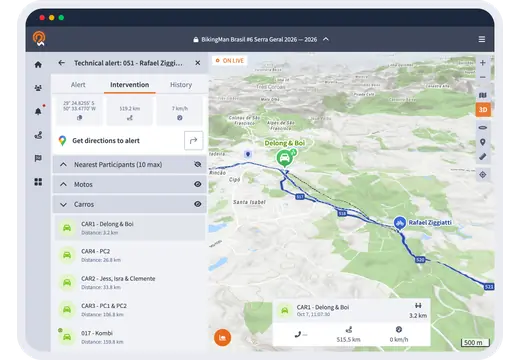The width and height of the screenshot is (520, 360).
Task: Click the ellipse tilt map control
Action: (483, 128)
